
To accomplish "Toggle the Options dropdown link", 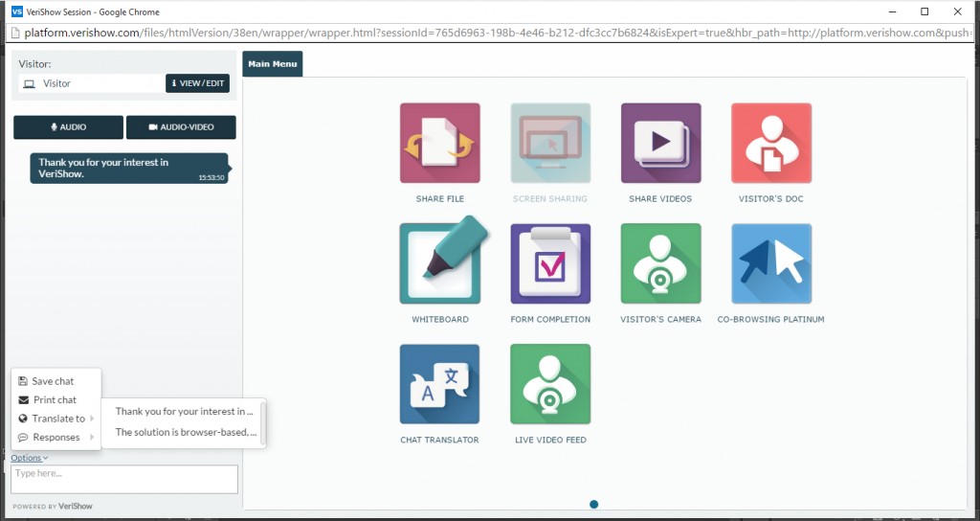I will pos(30,458).
